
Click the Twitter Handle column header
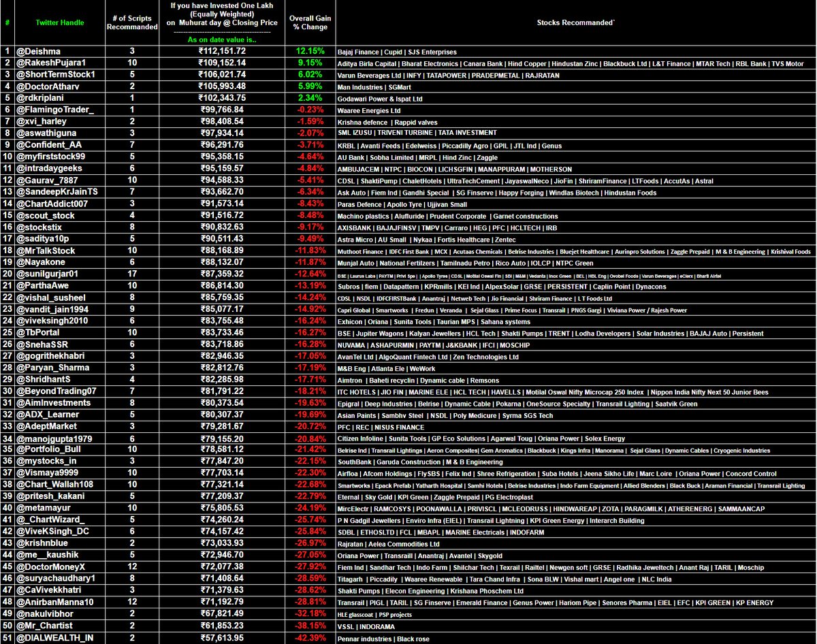(x=59, y=22)
